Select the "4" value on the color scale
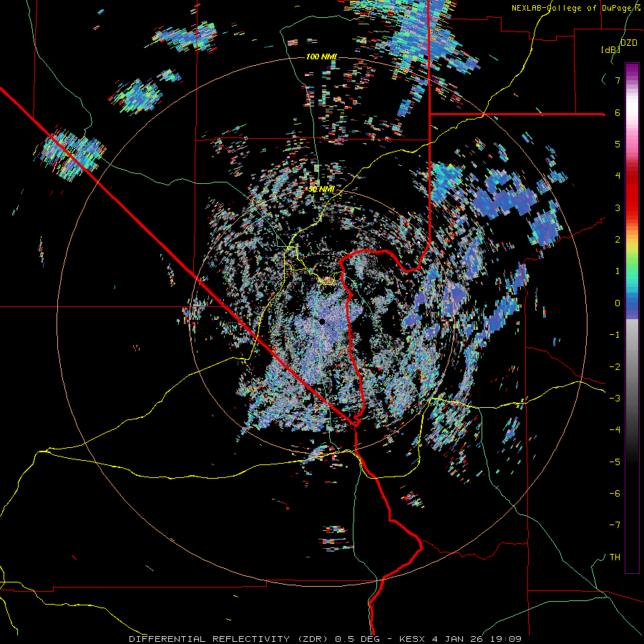This screenshot has height=644, width=644. click(618, 176)
